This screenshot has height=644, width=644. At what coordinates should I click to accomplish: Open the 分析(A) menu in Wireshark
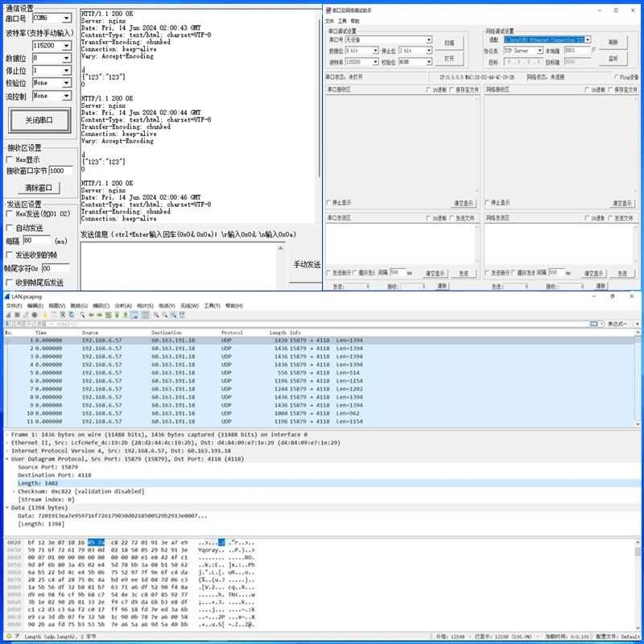122,306
